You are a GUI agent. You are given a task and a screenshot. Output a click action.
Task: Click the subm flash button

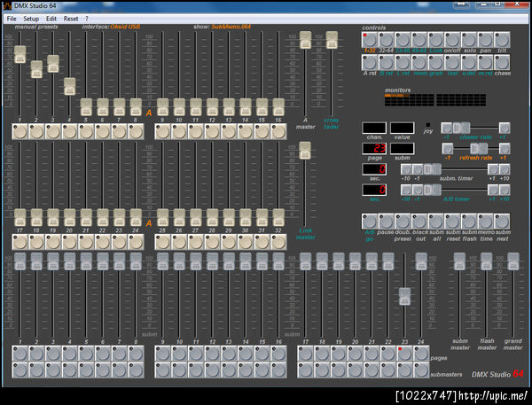(x=470, y=222)
